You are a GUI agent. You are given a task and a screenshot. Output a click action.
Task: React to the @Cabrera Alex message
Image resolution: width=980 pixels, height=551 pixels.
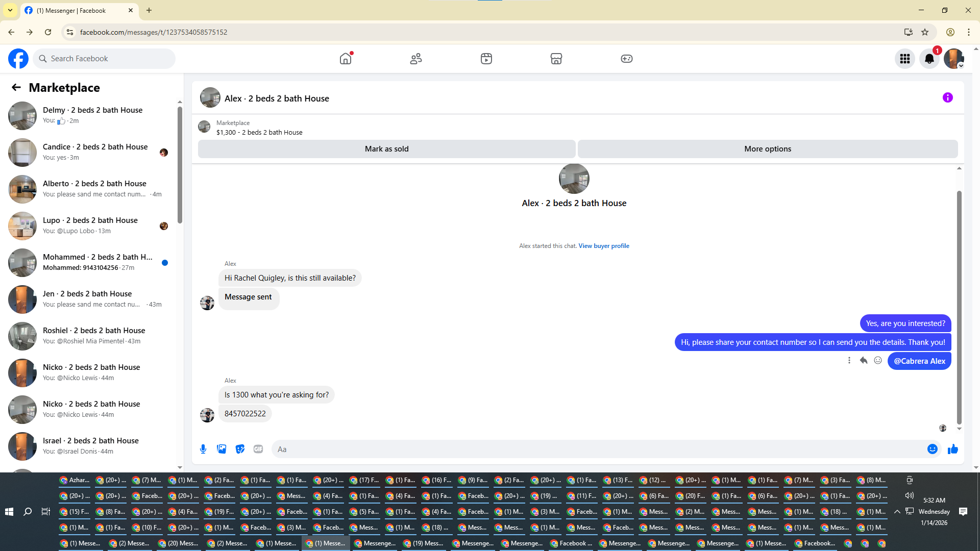pyautogui.click(x=878, y=361)
